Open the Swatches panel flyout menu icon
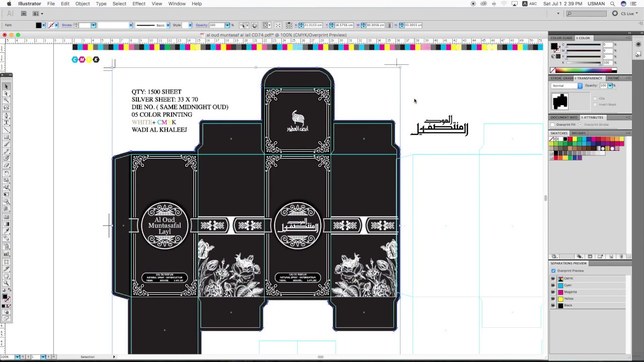This screenshot has width=644, height=362. 628,133
